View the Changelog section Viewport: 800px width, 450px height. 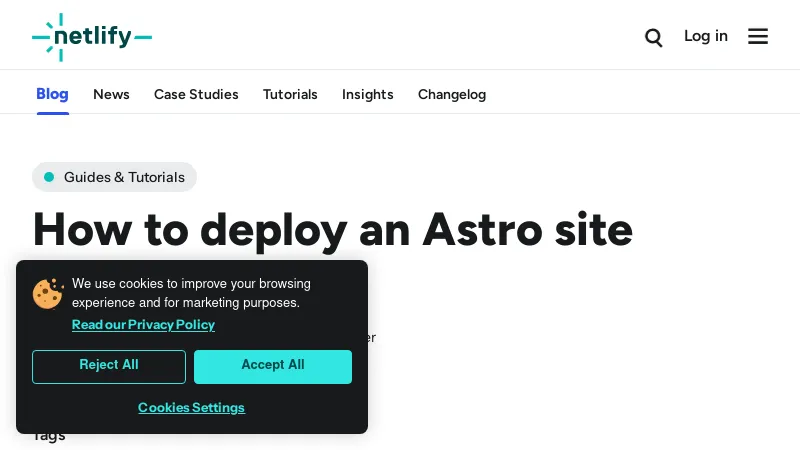[x=452, y=94]
